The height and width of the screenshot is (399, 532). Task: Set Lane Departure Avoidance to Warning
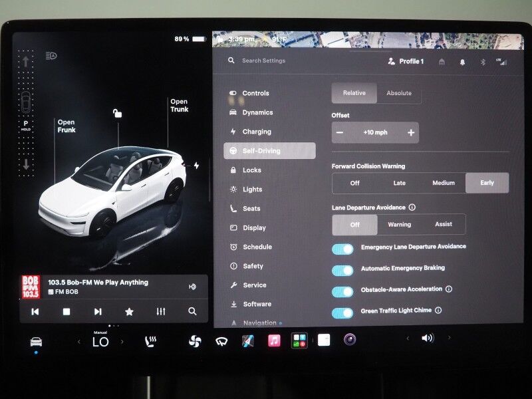(400, 224)
